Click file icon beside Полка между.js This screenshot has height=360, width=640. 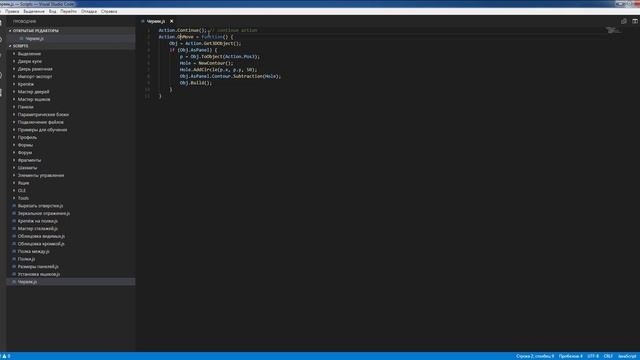click(14, 252)
